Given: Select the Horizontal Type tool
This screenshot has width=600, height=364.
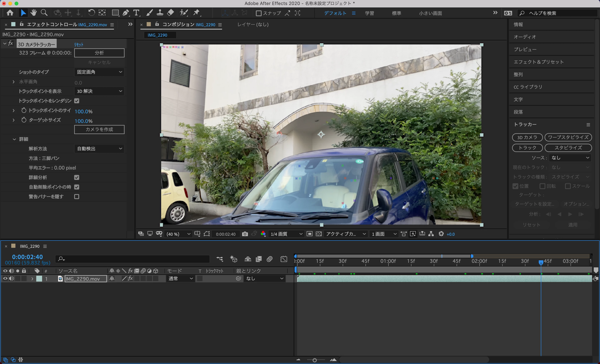Looking at the screenshot, I should (136, 13).
